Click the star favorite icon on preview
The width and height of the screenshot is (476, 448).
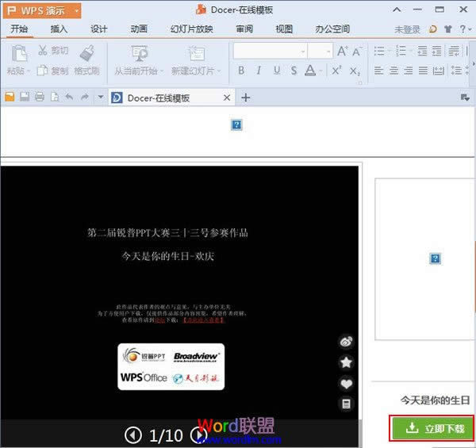click(x=346, y=362)
